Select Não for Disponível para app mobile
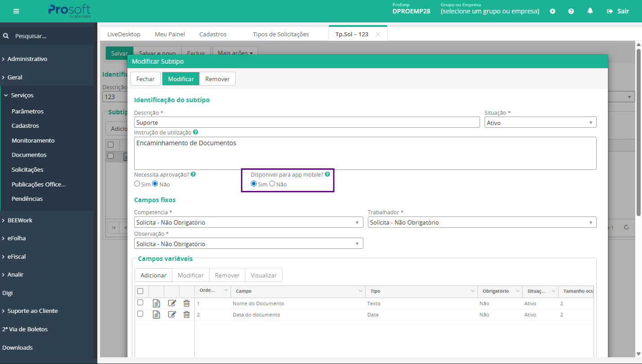642x364 pixels. click(x=272, y=184)
